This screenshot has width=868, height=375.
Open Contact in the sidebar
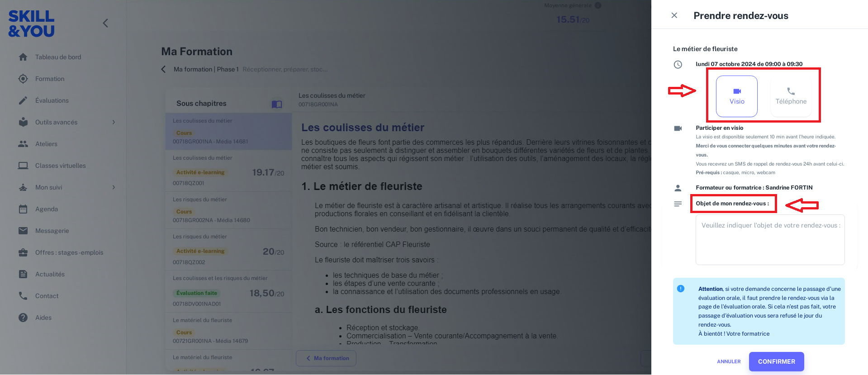pos(47,296)
